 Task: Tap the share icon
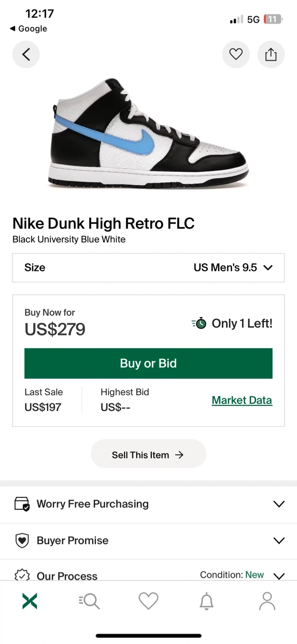271,55
